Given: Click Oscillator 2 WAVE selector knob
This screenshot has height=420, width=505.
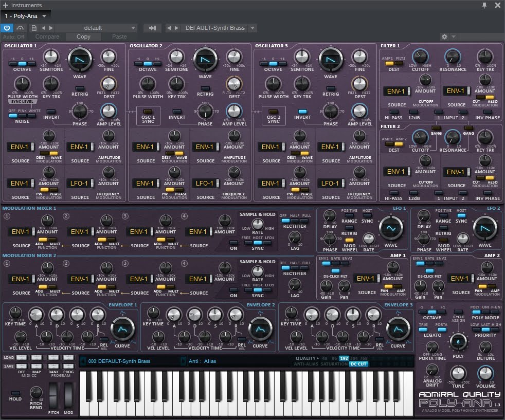Looking at the screenshot, I should coord(205,60).
